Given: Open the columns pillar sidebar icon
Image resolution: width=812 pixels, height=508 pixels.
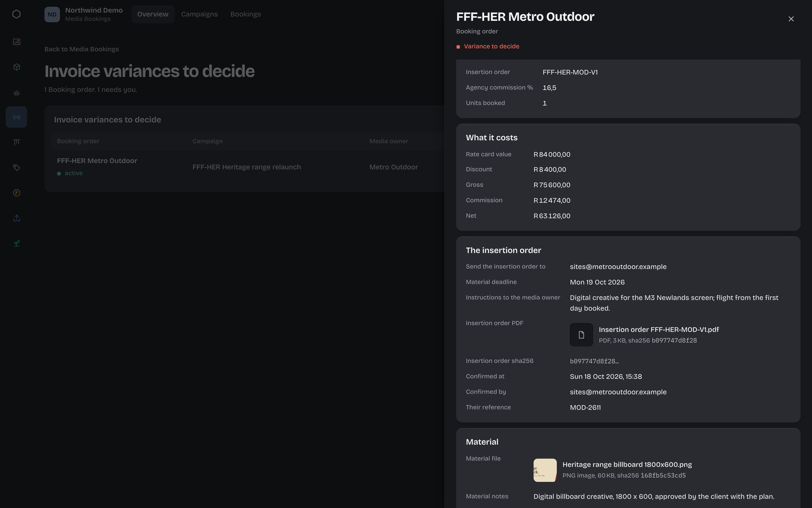Looking at the screenshot, I should tap(16, 142).
